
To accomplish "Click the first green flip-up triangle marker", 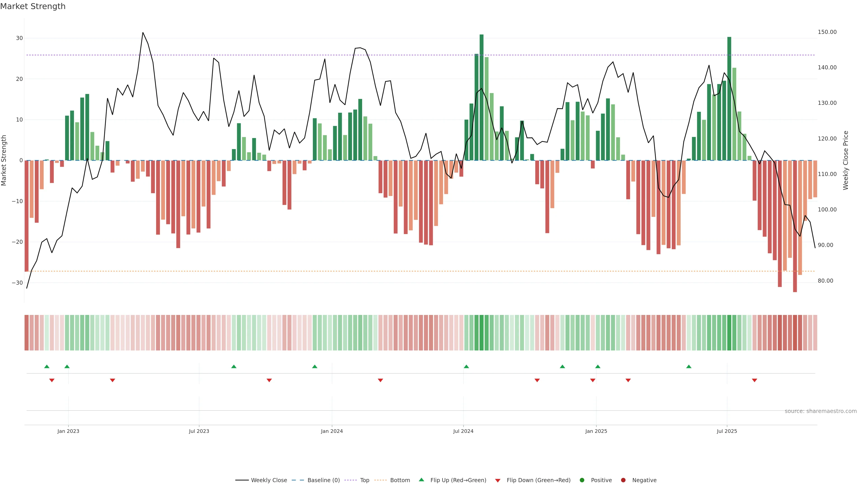I will coord(47,366).
